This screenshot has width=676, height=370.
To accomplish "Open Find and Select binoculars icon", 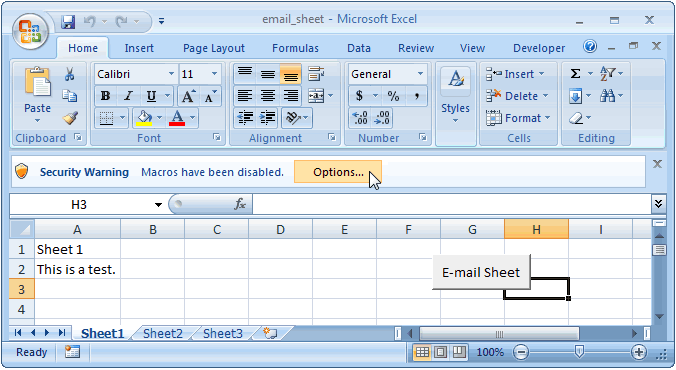I will click(607, 96).
